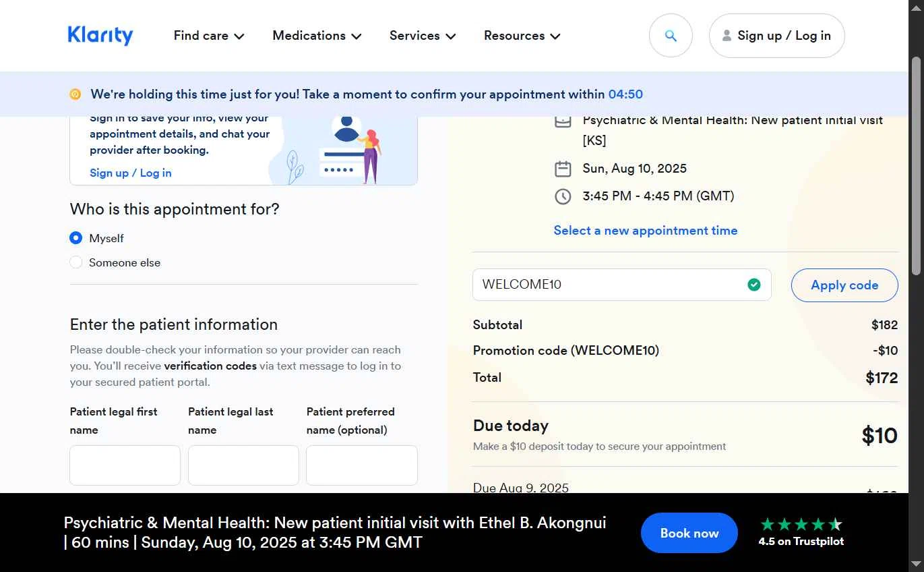Click the Patient preferred name field

pyautogui.click(x=362, y=465)
